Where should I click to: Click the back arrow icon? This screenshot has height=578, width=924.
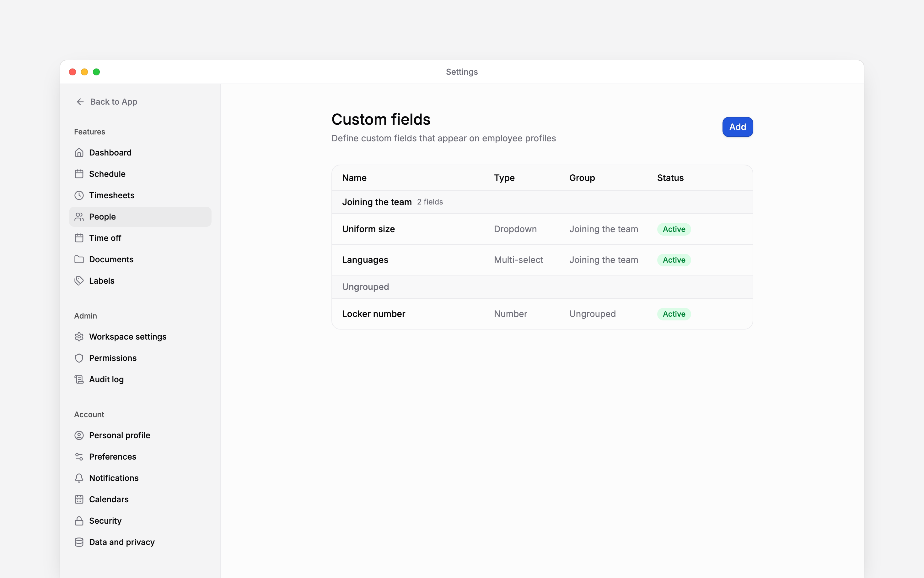80,102
